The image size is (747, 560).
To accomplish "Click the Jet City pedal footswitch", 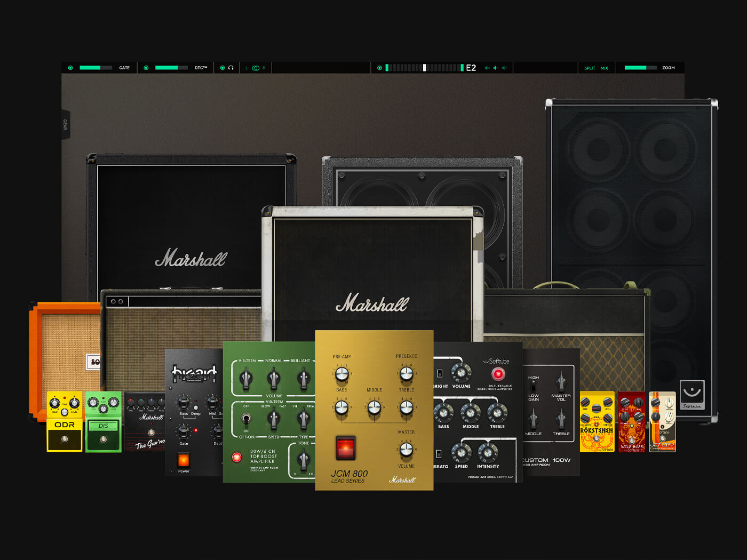I will click(x=663, y=438).
